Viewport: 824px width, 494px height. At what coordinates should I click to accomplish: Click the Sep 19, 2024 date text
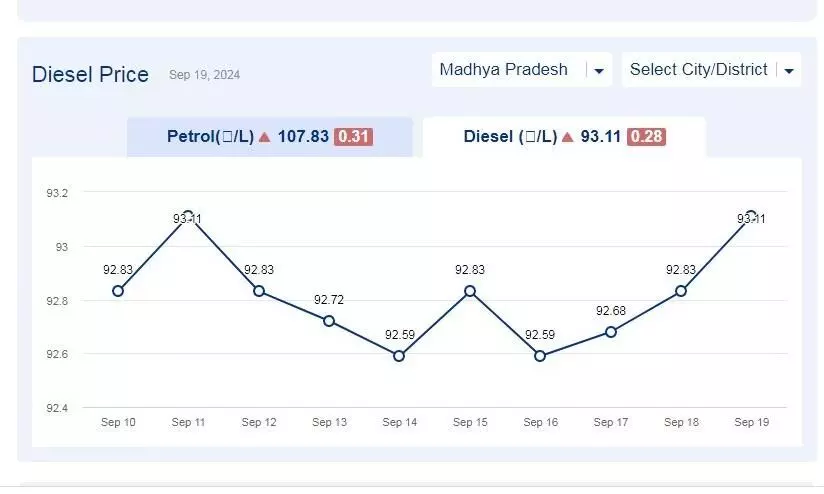point(204,75)
